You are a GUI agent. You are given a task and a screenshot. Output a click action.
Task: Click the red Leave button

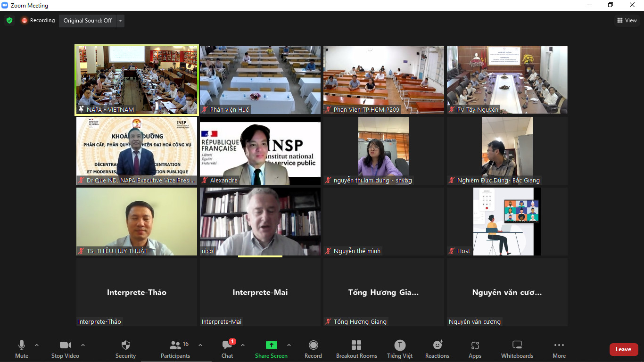(624, 349)
